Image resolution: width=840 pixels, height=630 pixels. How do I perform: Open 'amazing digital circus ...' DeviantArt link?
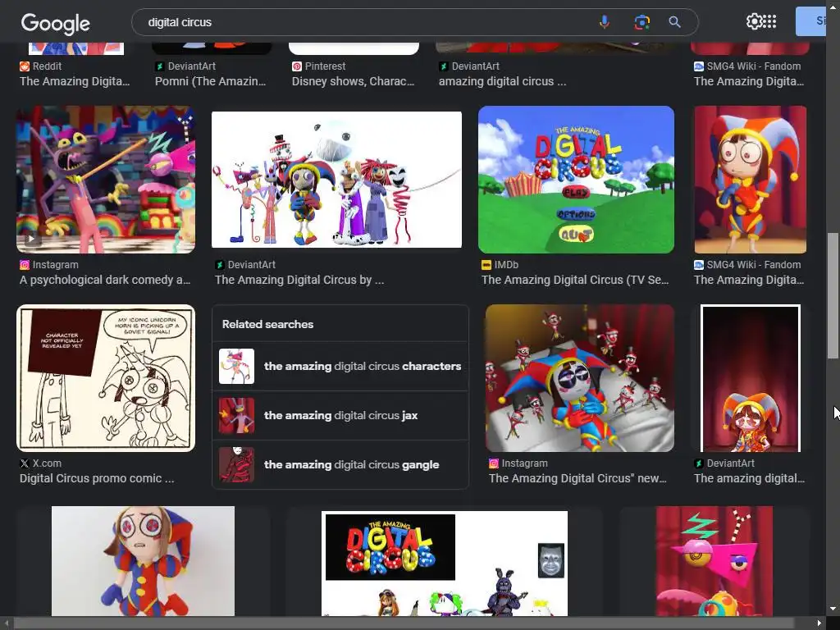(503, 81)
